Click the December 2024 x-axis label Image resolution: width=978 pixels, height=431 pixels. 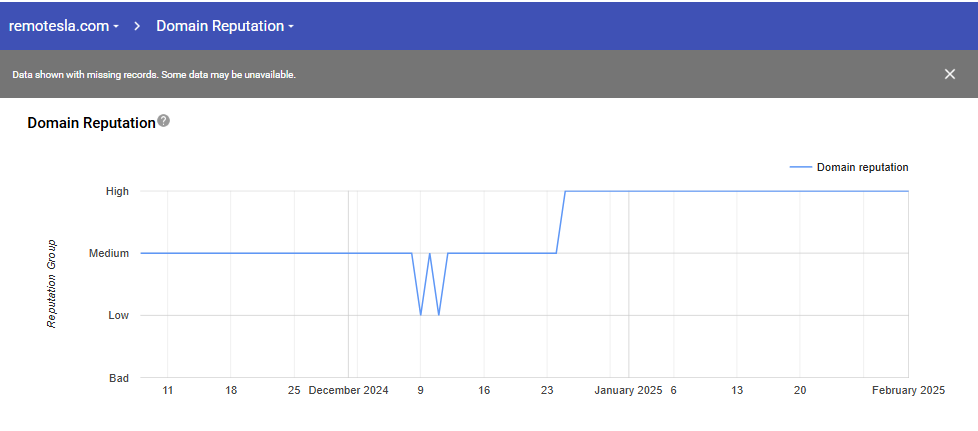[348, 390]
